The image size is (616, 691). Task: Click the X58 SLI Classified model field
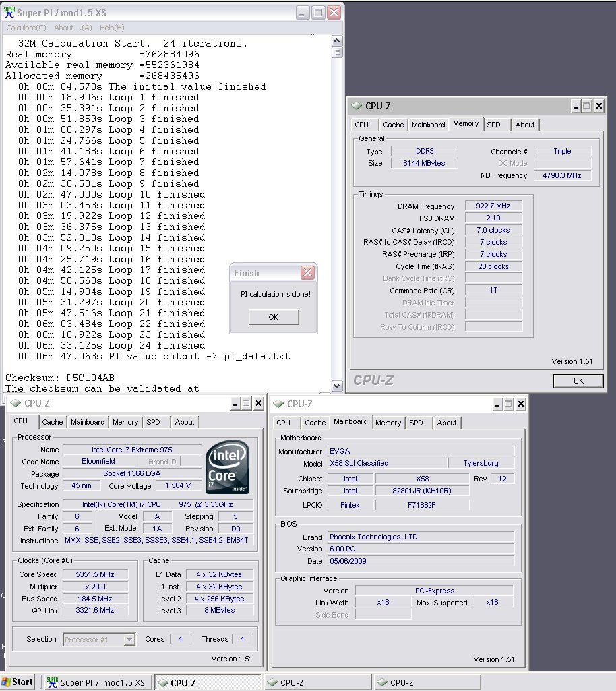pos(387,464)
